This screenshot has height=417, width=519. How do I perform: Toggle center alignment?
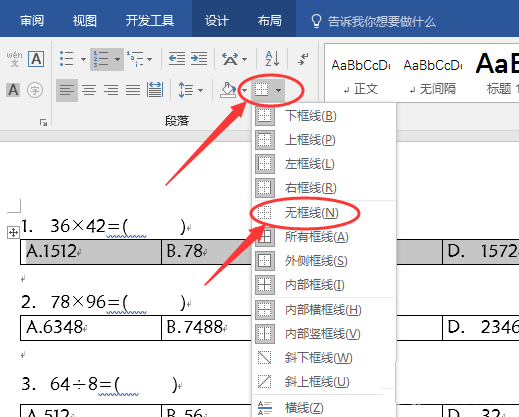89,90
